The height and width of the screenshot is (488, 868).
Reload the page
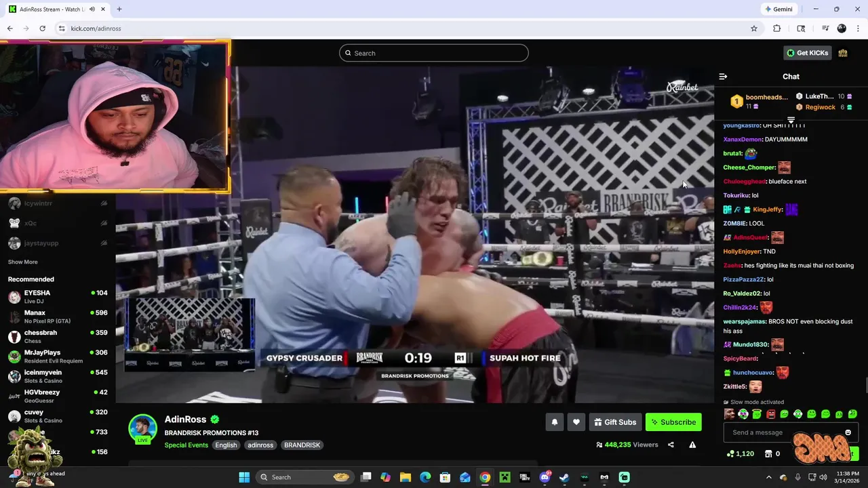point(42,28)
